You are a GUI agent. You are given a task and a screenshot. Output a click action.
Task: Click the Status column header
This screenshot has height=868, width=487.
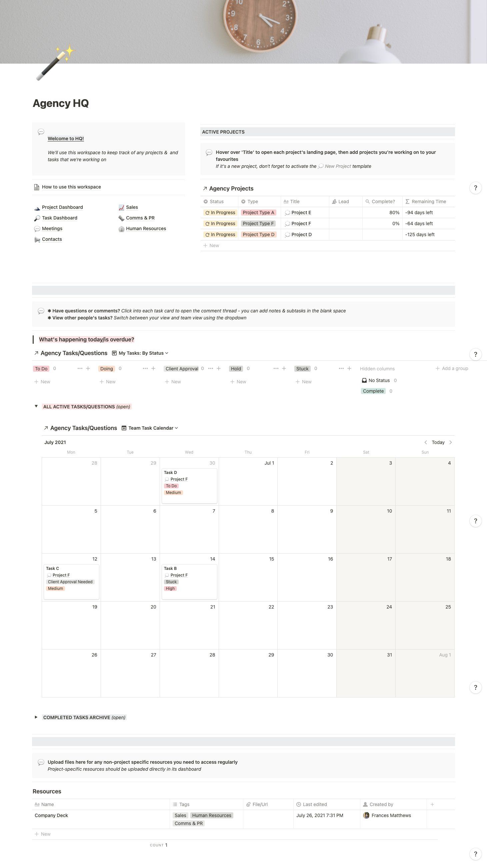pos(219,202)
